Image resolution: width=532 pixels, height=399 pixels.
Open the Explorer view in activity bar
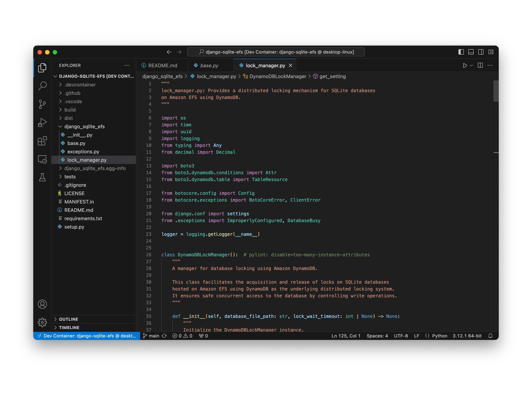tap(42, 68)
